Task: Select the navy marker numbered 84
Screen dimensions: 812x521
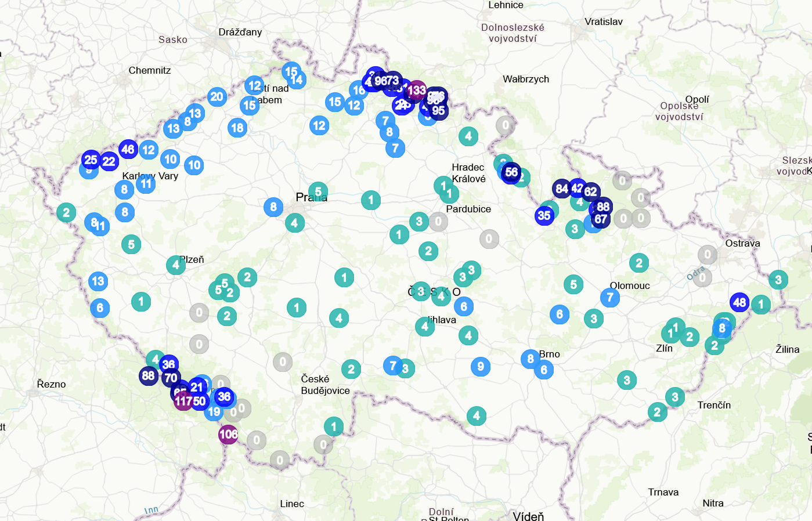Action: point(562,189)
